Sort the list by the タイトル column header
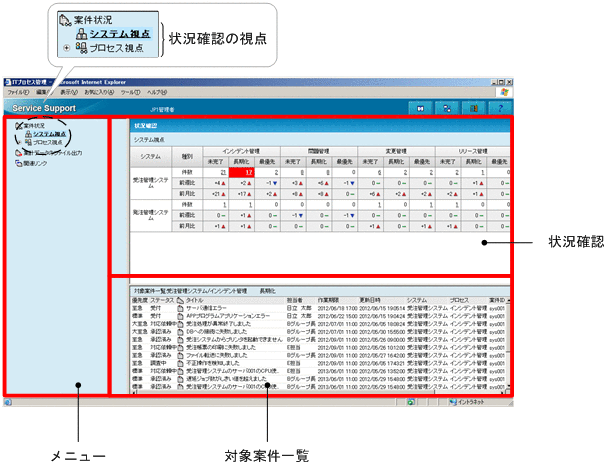This screenshot has width=607, height=469. pos(194,300)
